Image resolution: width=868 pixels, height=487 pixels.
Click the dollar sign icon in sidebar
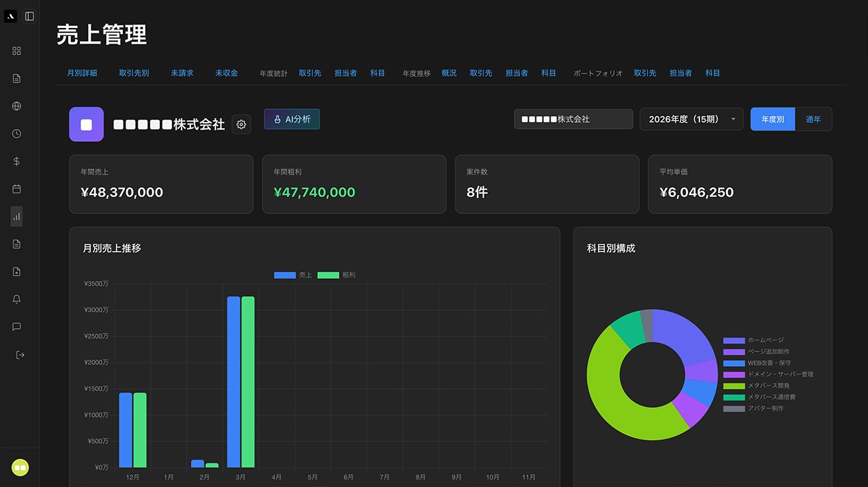(17, 162)
